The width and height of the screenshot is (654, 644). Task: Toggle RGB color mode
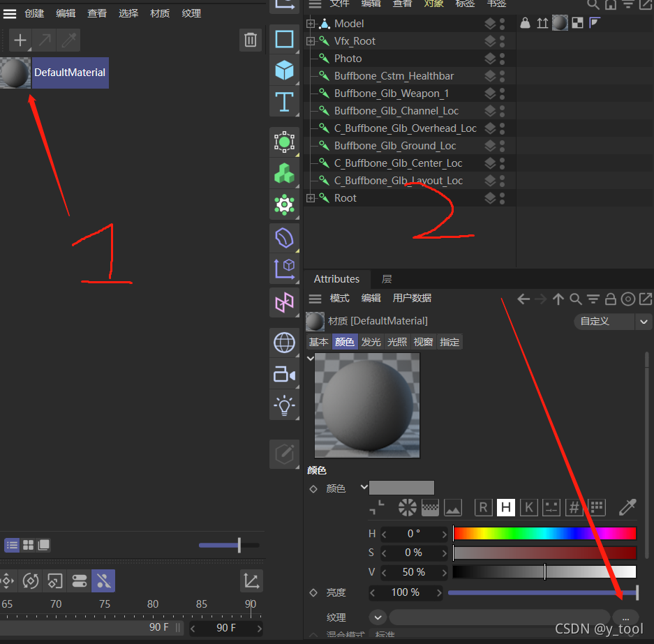(x=484, y=507)
